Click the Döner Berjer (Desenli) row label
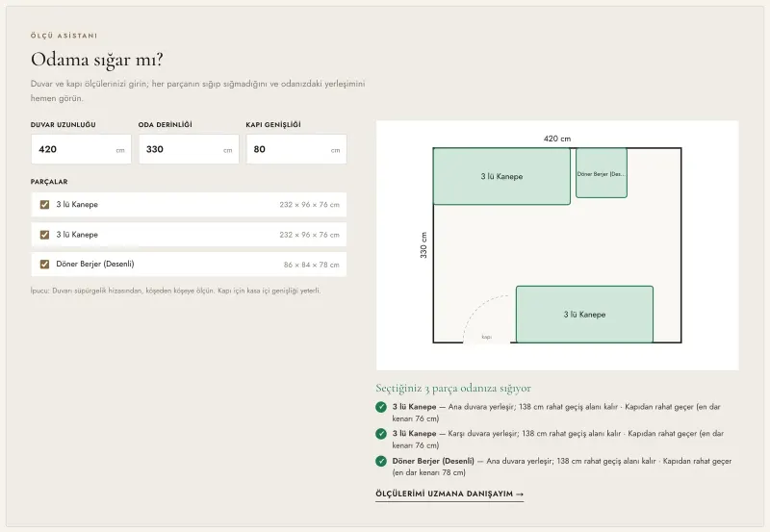770x532 pixels. 94,264
